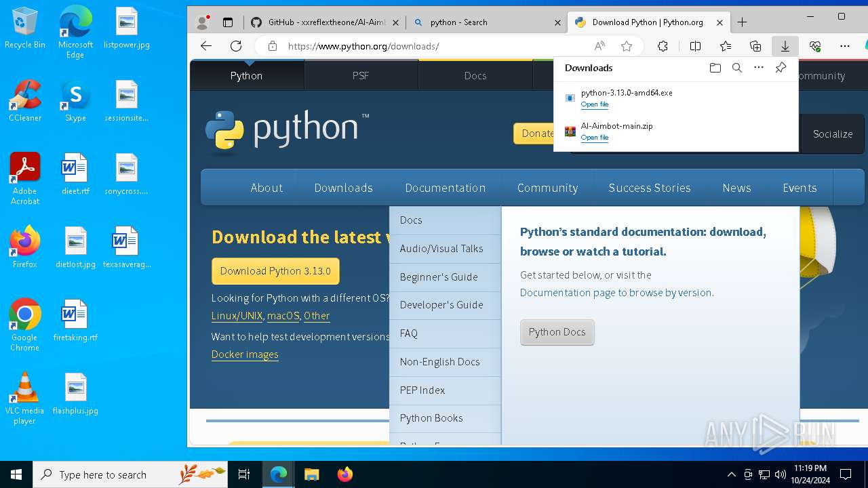868x488 pixels.
Task: View site information lock icon
Action: click(273, 46)
